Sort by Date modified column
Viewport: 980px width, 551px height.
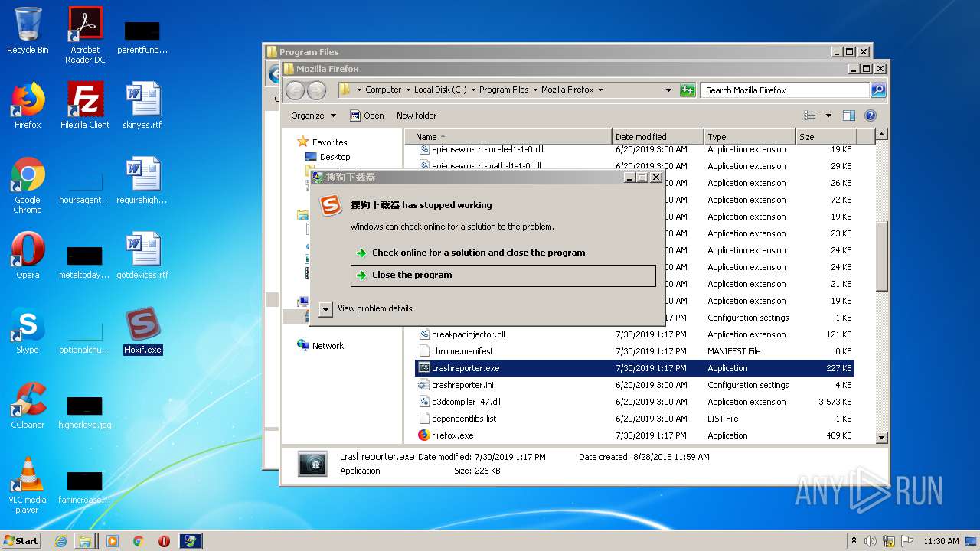coord(657,137)
